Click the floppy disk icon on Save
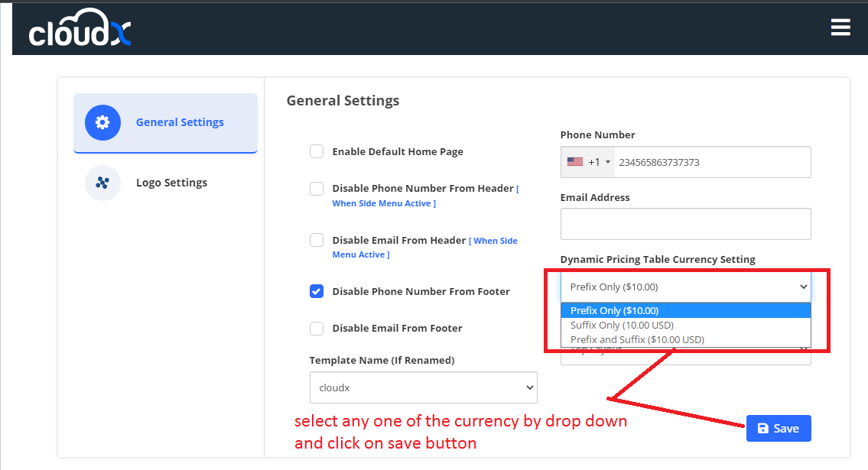The height and width of the screenshot is (470, 868). tap(762, 429)
